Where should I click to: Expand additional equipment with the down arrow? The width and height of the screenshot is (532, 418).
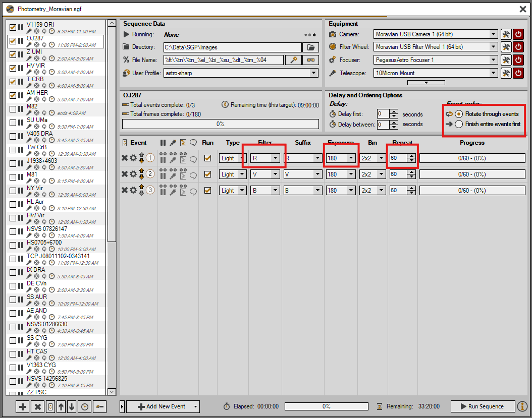[x=426, y=83]
